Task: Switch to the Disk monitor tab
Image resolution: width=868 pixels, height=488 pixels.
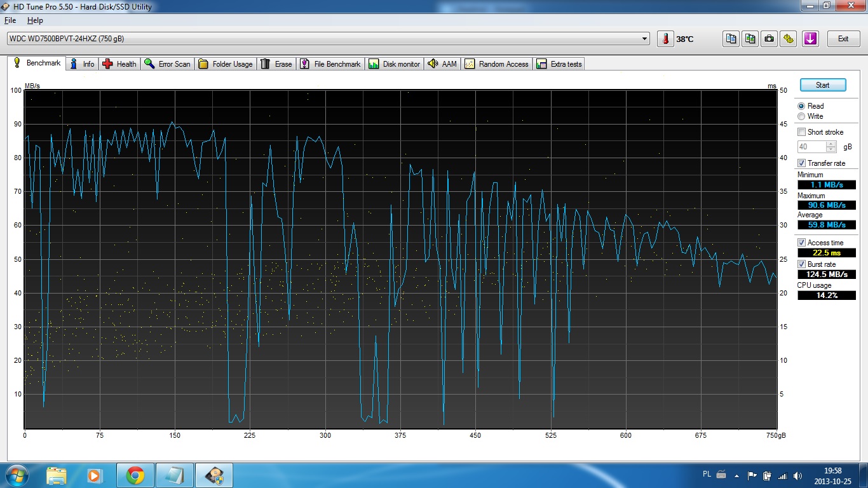Action: point(395,64)
